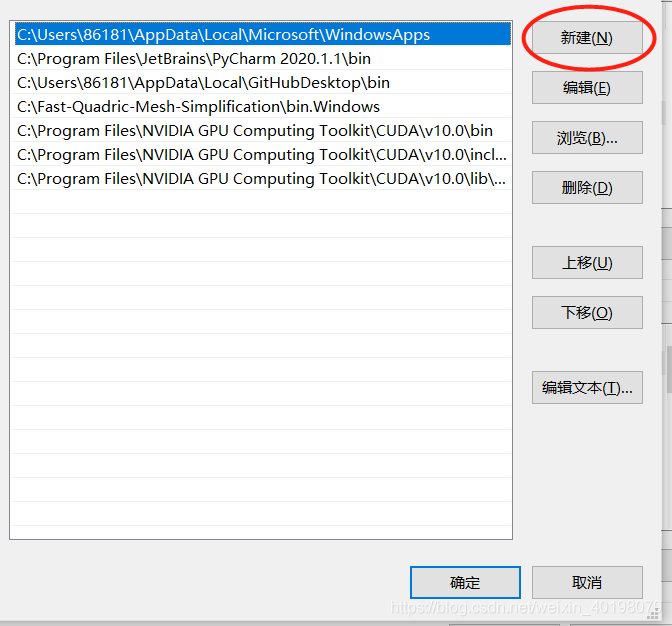Open 编辑文本(T)... edit text button
Viewport: 672px width, 626px height.
587,387
